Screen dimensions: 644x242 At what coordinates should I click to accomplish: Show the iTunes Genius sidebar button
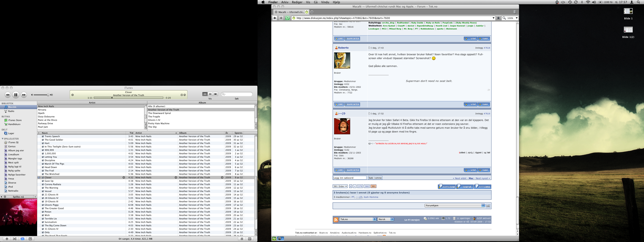click(250, 239)
